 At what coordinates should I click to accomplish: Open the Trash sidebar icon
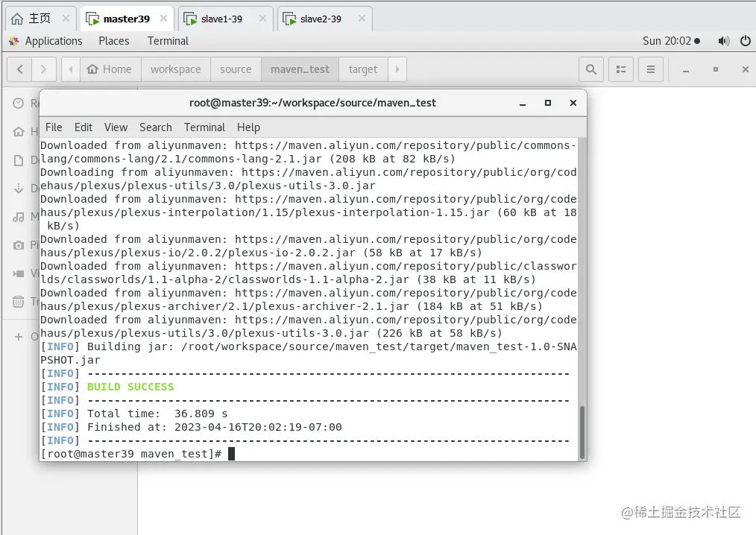19,302
